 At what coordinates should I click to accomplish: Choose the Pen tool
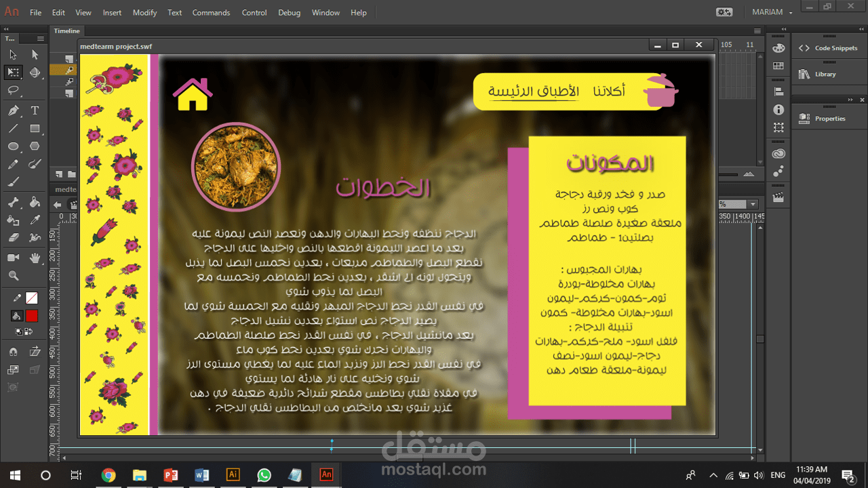point(13,110)
